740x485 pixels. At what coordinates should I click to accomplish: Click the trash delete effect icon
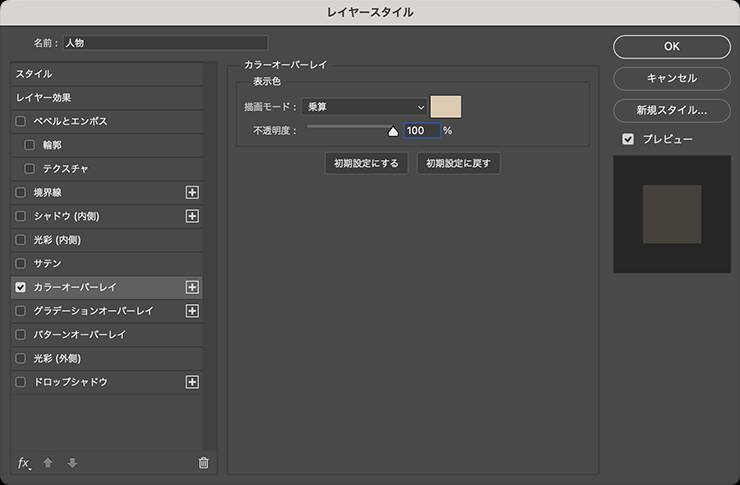click(204, 462)
